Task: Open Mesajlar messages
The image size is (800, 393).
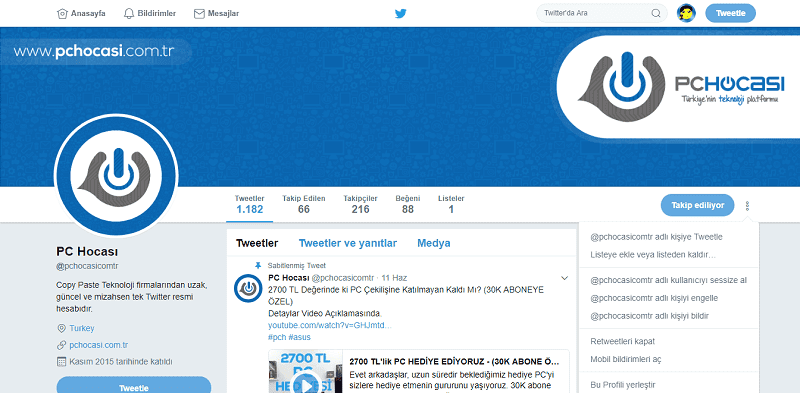Action: (x=216, y=13)
